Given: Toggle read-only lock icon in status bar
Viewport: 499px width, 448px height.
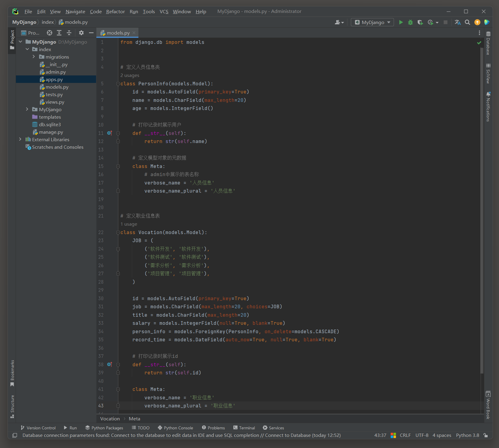Looking at the screenshot, I should point(485,435).
